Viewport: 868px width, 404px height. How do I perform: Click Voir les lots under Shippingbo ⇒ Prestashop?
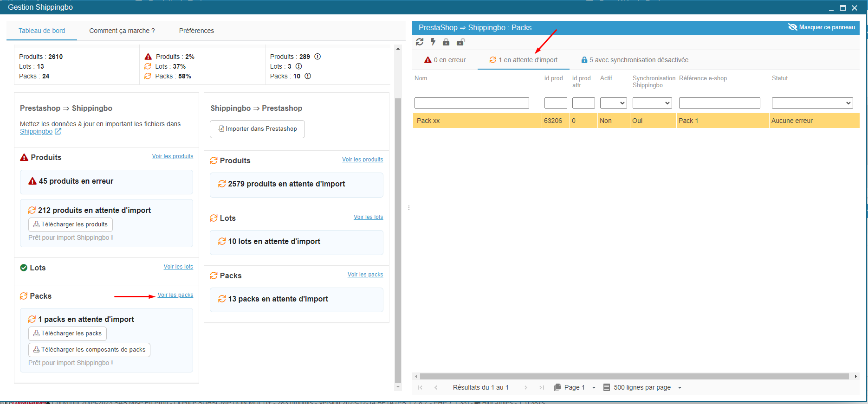369,217
